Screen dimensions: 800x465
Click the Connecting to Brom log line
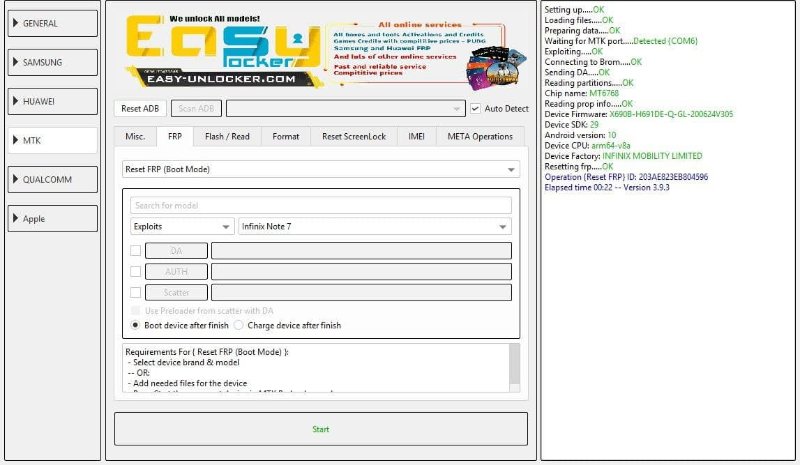coord(593,62)
